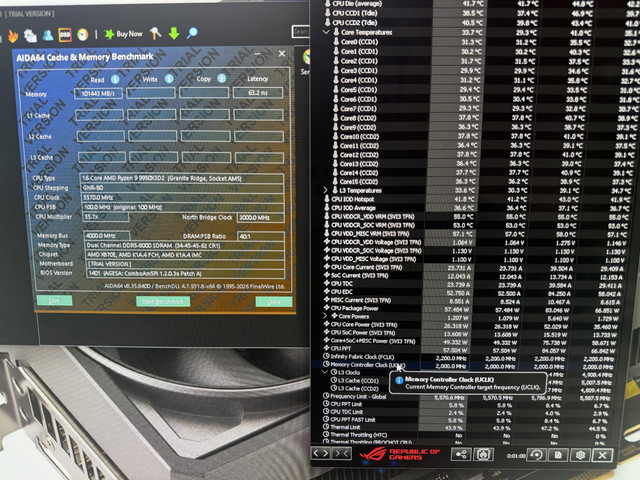The height and width of the screenshot is (480, 640).
Task: Open HWiNFO sensor settings gear
Action: pos(580,455)
